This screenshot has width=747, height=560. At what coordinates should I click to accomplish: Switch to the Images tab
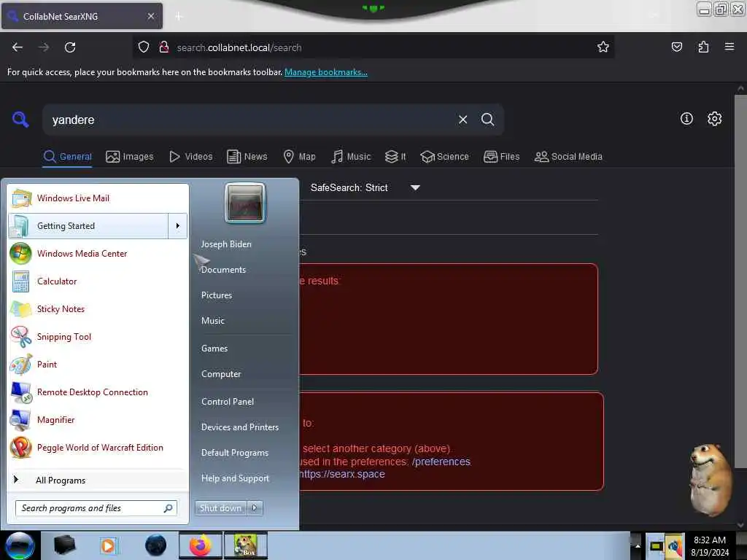tap(130, 157)
